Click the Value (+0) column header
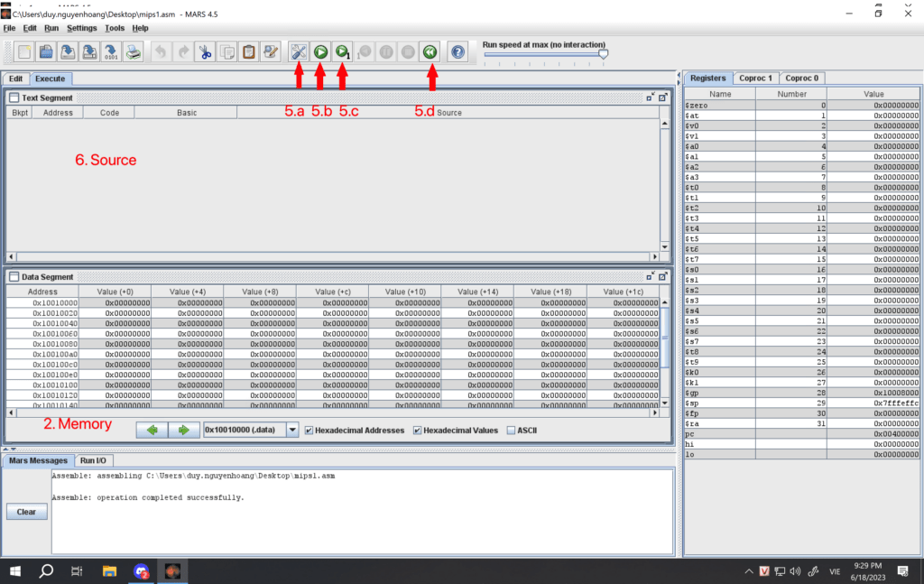The image size is (924, 584). [x=115, y=292]
